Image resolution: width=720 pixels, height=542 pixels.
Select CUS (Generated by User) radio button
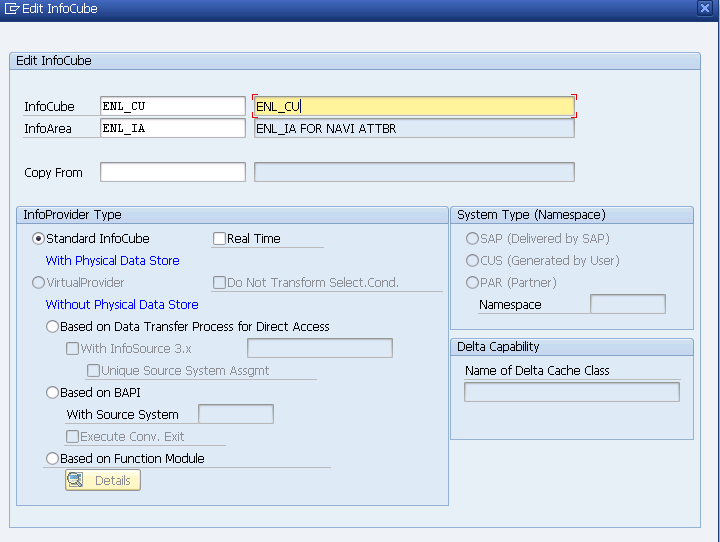click(472, 260)
